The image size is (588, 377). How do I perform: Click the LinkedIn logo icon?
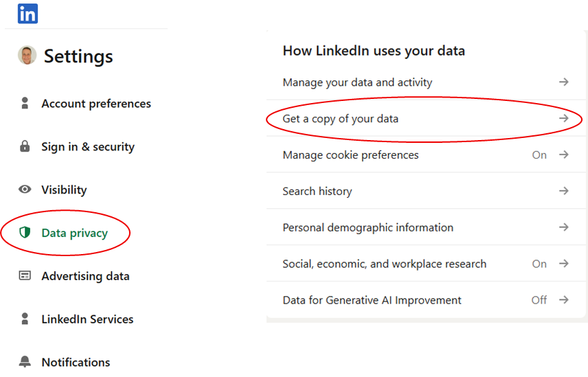(x=27, y=14)
